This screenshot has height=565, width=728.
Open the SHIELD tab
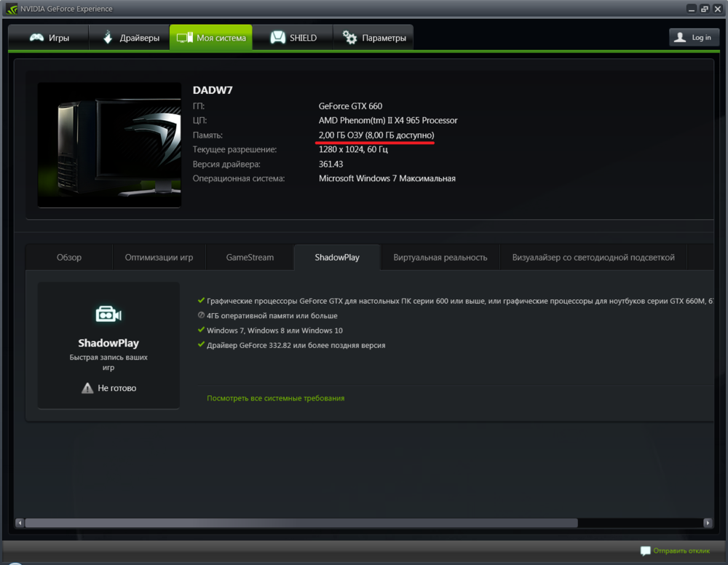coord(293,38)
